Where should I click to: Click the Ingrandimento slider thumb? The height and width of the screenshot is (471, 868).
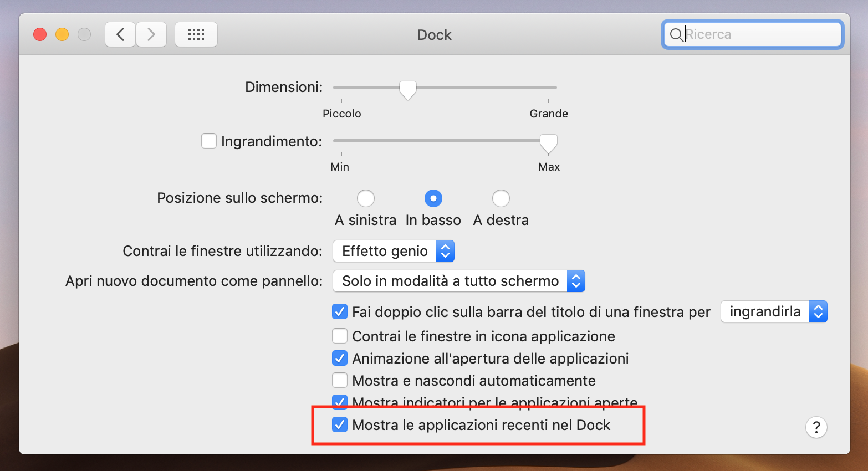pos(549,144)
